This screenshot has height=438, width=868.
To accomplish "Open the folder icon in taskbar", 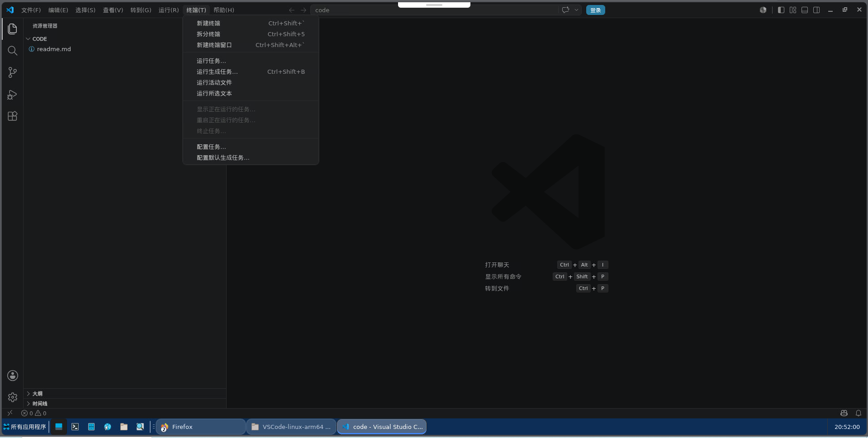I will (x=124, y=427).
